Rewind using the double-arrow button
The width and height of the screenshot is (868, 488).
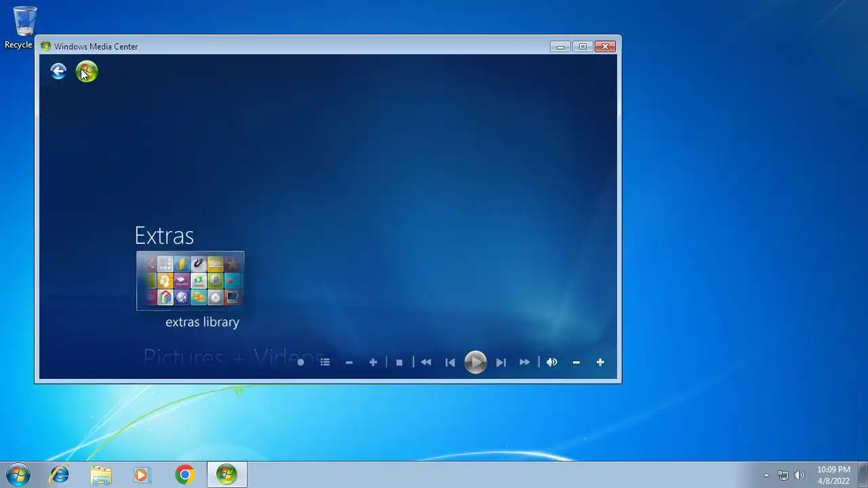[426, 363]
